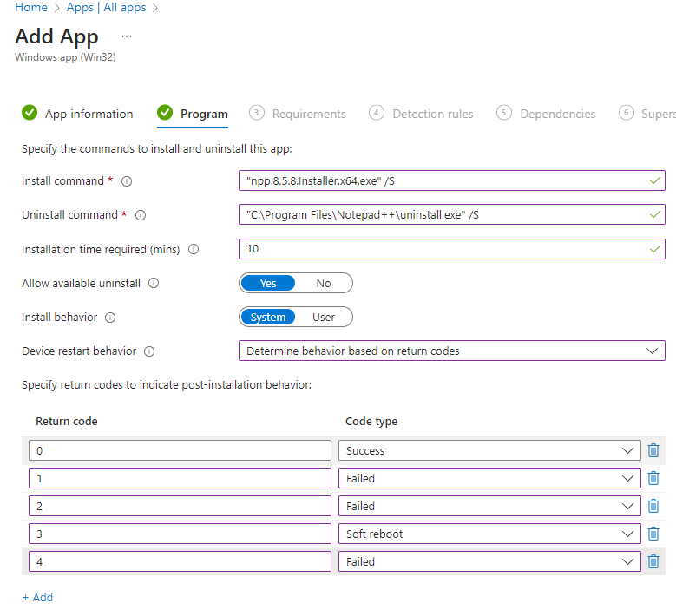676x616 pixels.
Task: Delete the return code 0 row
Action: click(653, 450)
